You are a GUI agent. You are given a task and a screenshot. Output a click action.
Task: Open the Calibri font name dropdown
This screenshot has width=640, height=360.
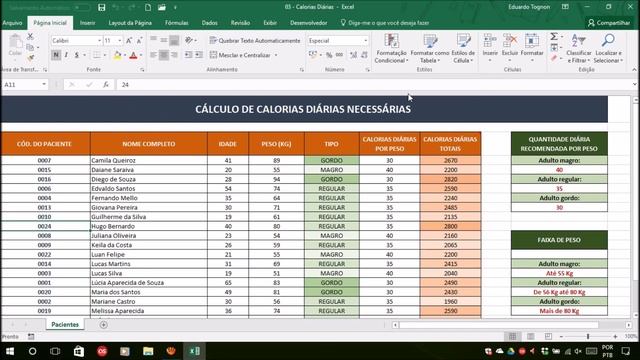pos(99,40)
